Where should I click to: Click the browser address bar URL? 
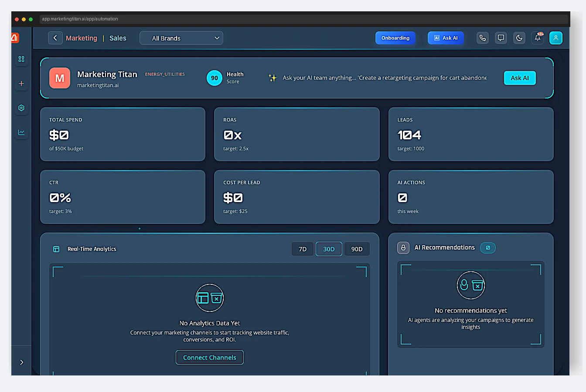click(x=80, y=19)
